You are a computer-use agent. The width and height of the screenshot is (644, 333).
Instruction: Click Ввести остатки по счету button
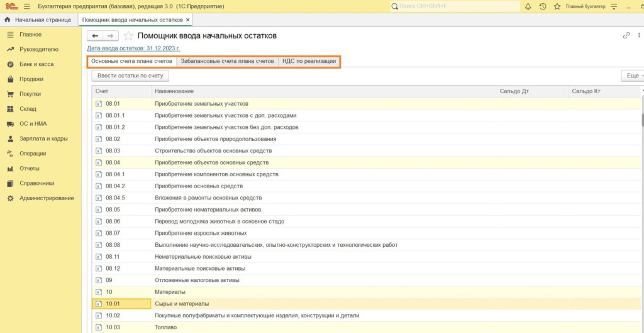pos(130,76)
